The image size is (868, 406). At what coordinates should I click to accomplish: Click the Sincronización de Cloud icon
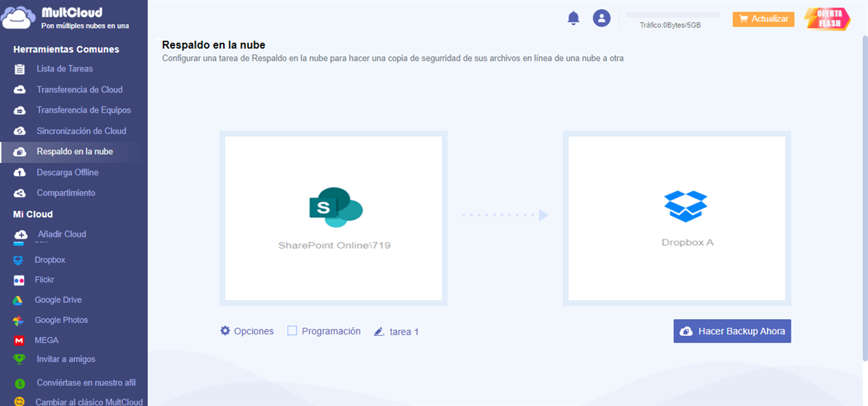click(x=20, y=131)
